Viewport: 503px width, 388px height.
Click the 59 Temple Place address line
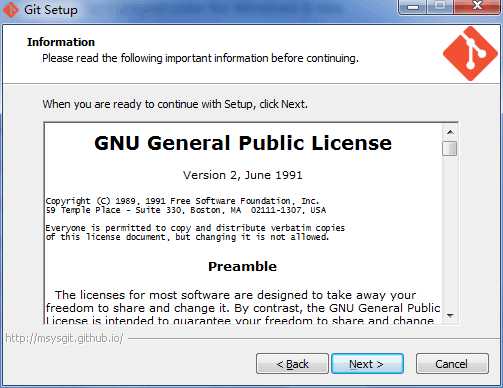point(186,210)
